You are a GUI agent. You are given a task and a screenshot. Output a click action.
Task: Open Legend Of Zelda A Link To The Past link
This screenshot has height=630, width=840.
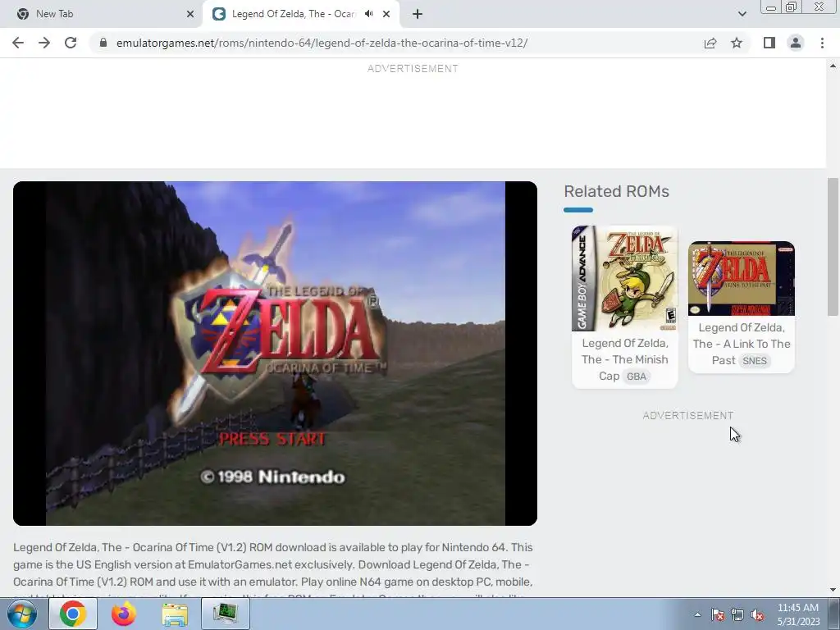tap(742, 344)
